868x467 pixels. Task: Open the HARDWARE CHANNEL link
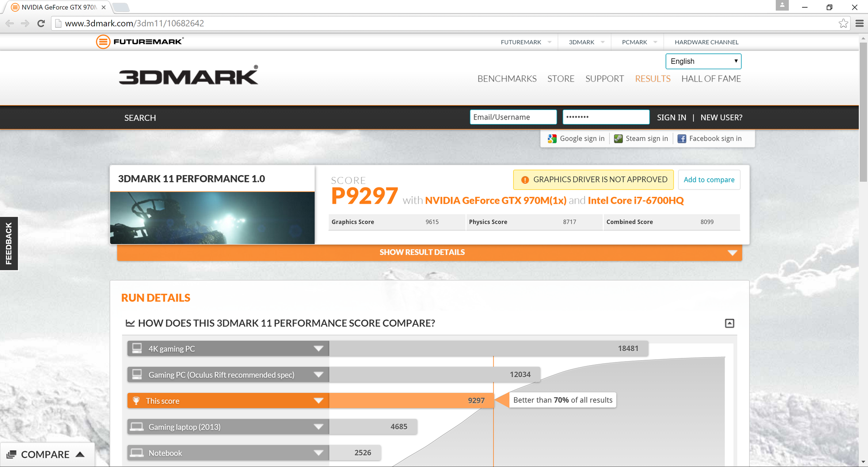[x=707, y=42]
